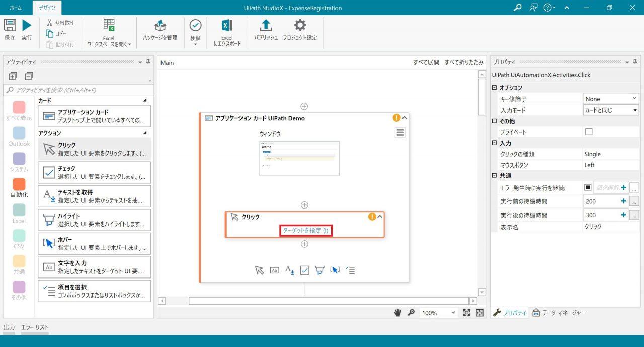The image size is (644, 347).
Task: Collapse the アクション section in Activities
Action: click(145, 133)
